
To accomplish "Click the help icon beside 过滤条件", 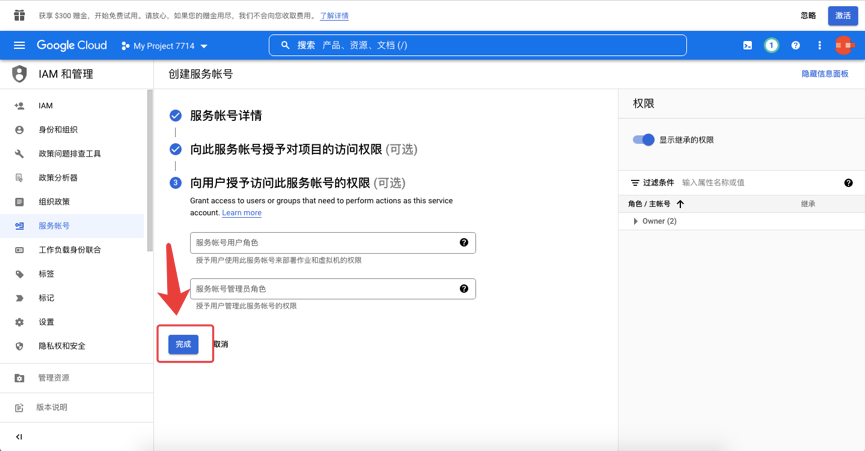I will (x=848, y=182).
